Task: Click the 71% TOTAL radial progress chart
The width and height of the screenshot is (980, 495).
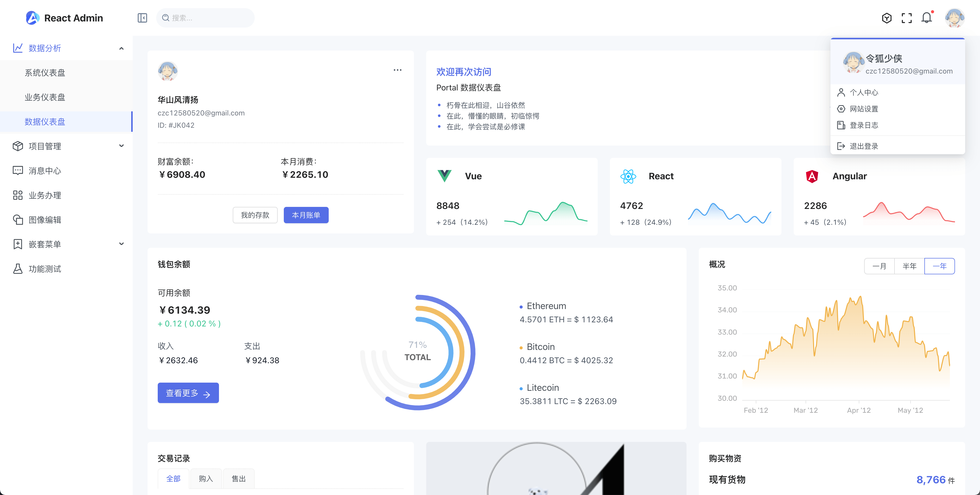Action: [417, 351]
